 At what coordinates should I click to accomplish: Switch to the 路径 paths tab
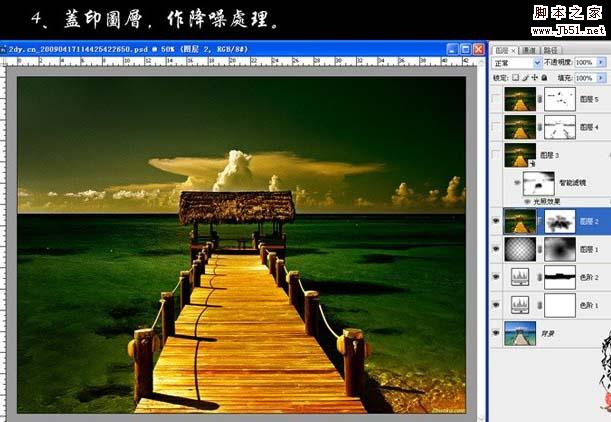[550, 50]
